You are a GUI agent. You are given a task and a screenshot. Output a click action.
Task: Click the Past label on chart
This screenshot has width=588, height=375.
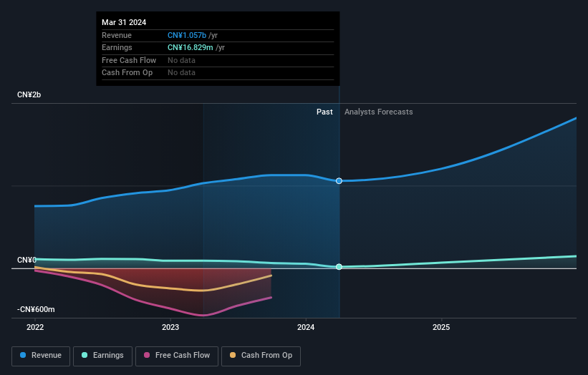[x=324, y=112]
